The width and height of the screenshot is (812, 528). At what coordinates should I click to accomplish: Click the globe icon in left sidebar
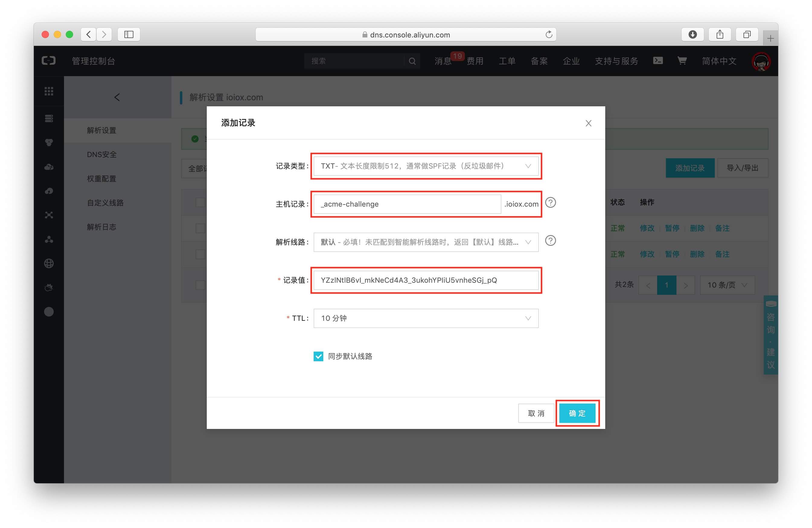tap(49, 263)
